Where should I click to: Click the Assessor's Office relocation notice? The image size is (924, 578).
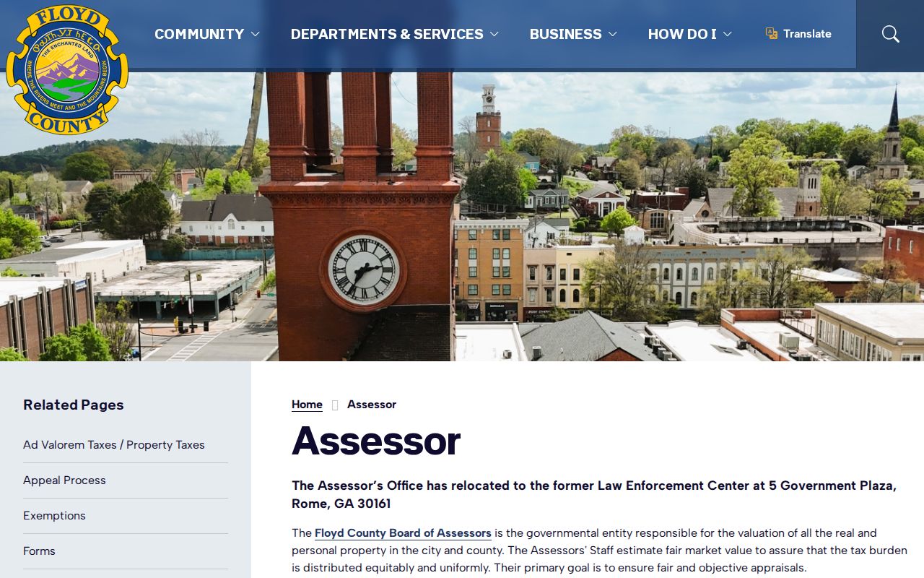[594, 495]
